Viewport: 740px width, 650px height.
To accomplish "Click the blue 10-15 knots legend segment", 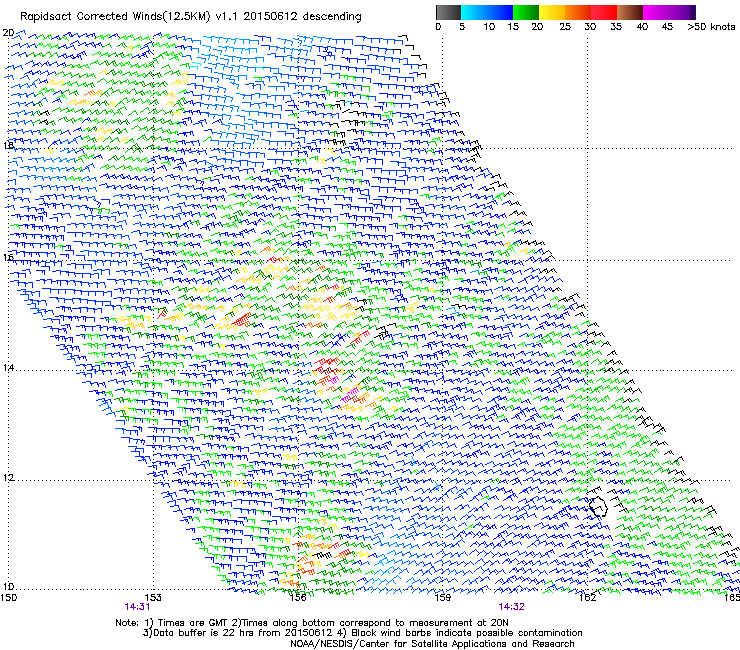I will tap(500, 12).
